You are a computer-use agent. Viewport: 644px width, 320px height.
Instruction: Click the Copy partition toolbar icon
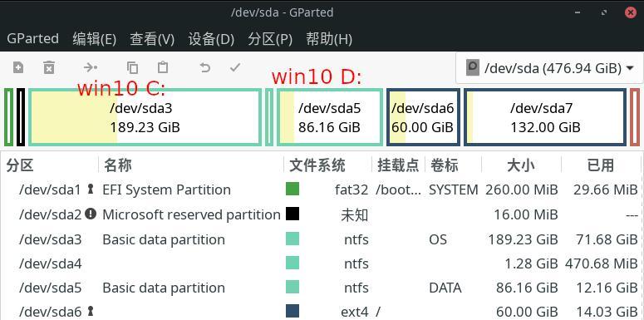[x=132, y=67]
